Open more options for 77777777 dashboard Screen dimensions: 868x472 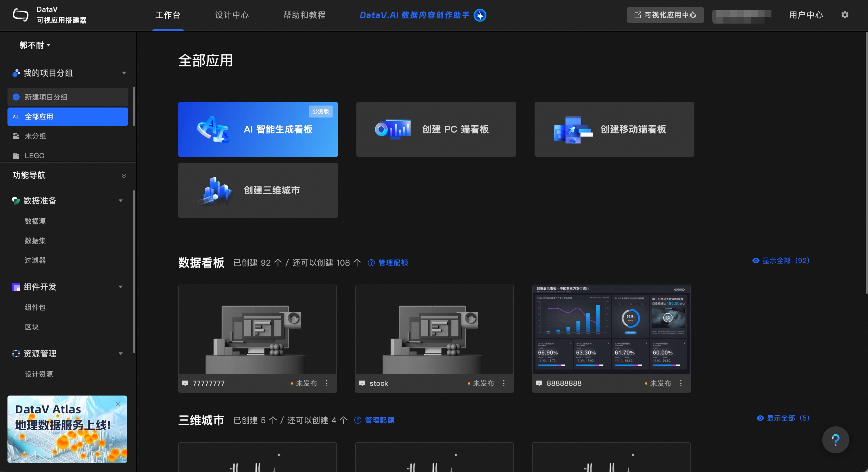pyautogui.click(x=327, y=383)
